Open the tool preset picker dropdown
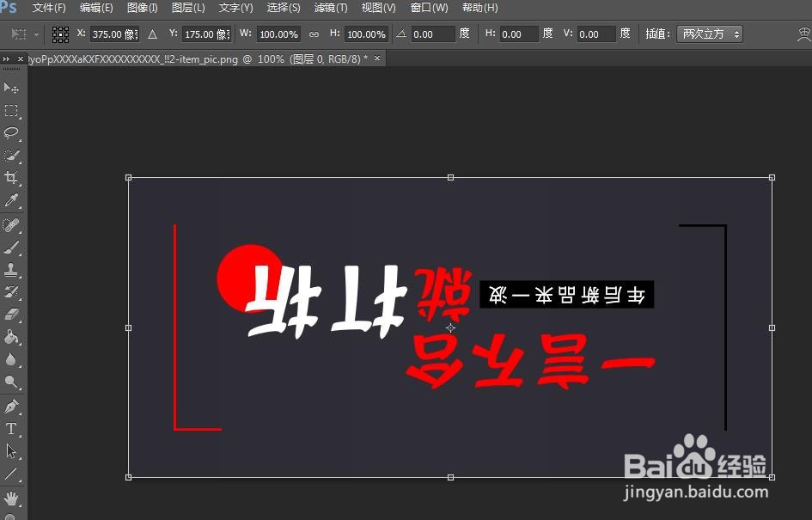Image resolution: width=812 pixels, height=520 pixels. 34,34
